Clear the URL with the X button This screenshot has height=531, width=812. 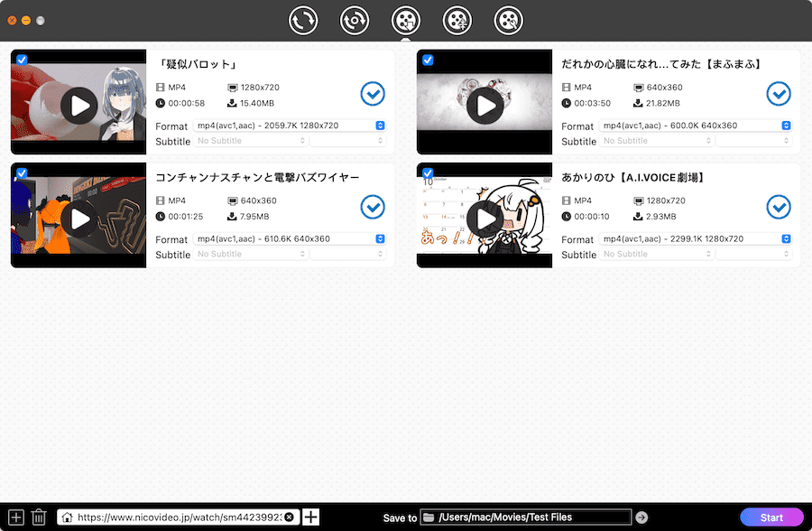290,517
